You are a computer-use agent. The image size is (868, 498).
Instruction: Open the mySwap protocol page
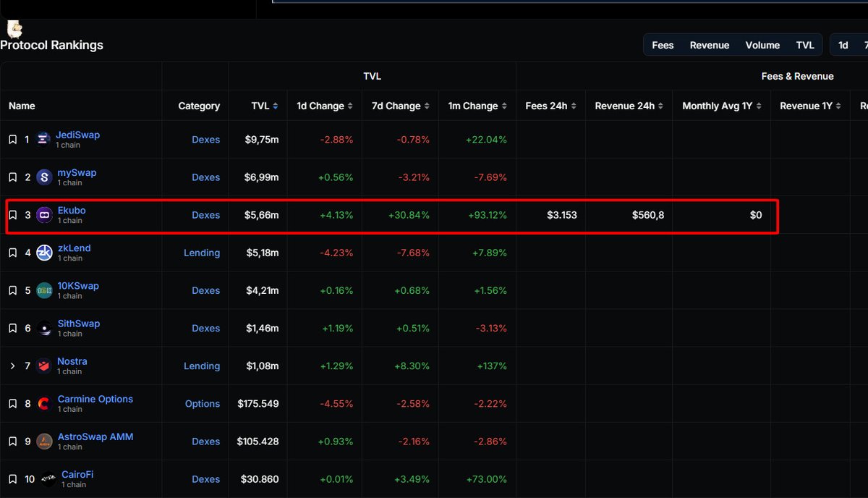coord(77,172)
